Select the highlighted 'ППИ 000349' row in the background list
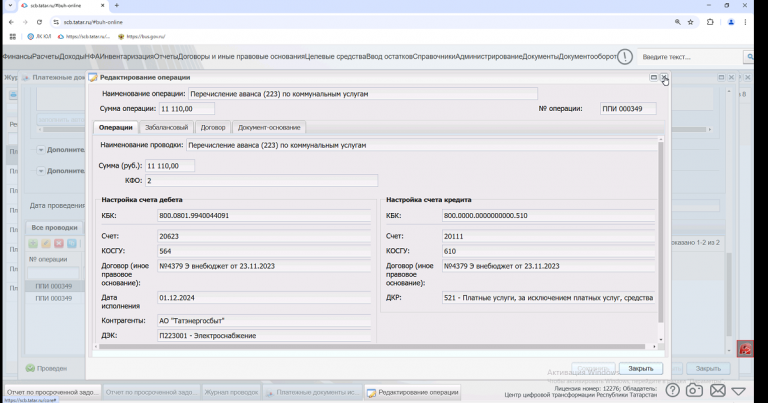The image size is (768, 403). [54, 286]
